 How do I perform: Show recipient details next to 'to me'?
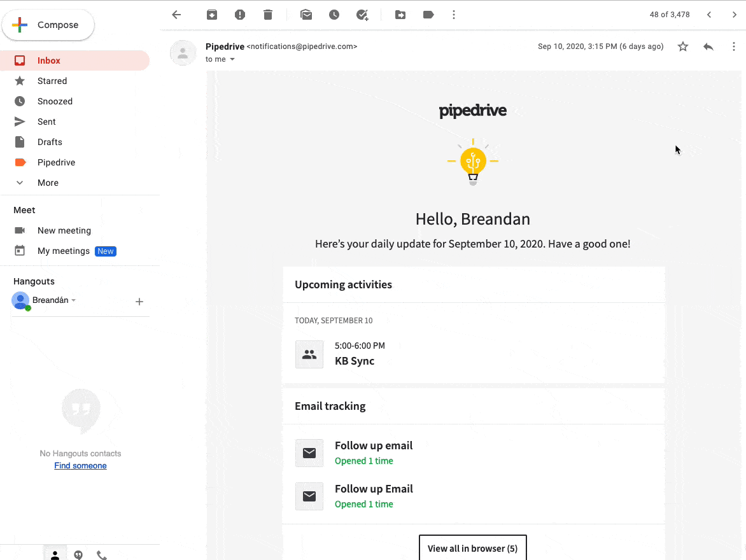tap(232, 59)
